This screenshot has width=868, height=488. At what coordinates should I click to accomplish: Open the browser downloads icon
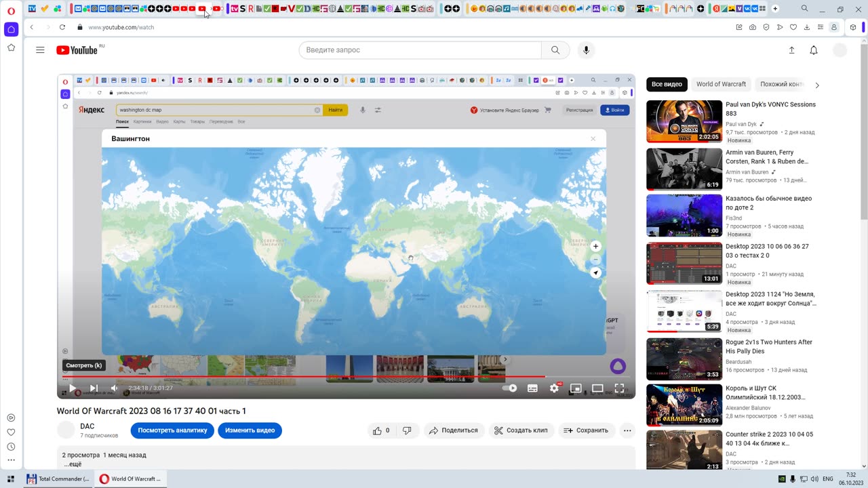[x=807, y=27]
